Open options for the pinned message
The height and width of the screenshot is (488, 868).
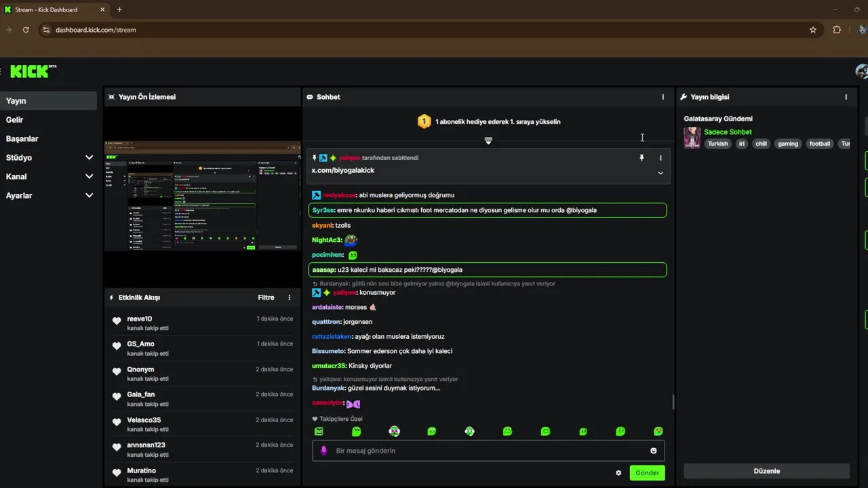[x=660, y=158]
